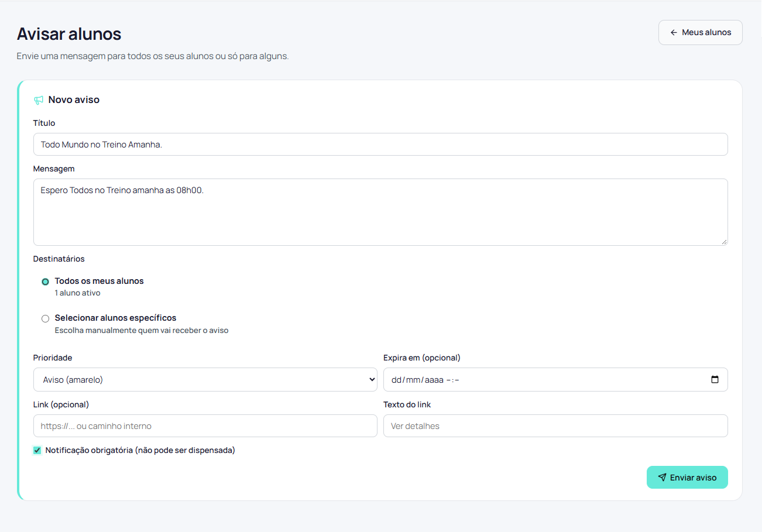Select the Todos os meus alunos radio

pyautogui.click(x=45, y=282)
